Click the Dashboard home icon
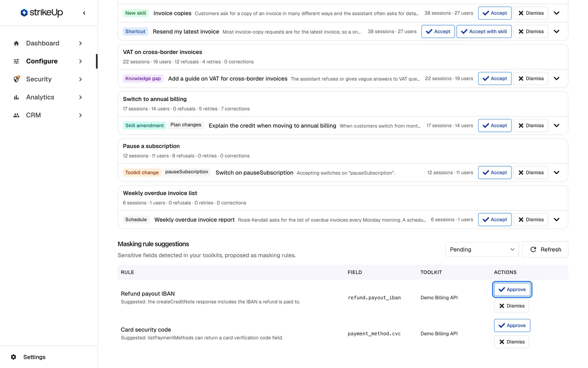Image resolution: width=588 pixels, height=368 pixels. click(x=16, y=43)
